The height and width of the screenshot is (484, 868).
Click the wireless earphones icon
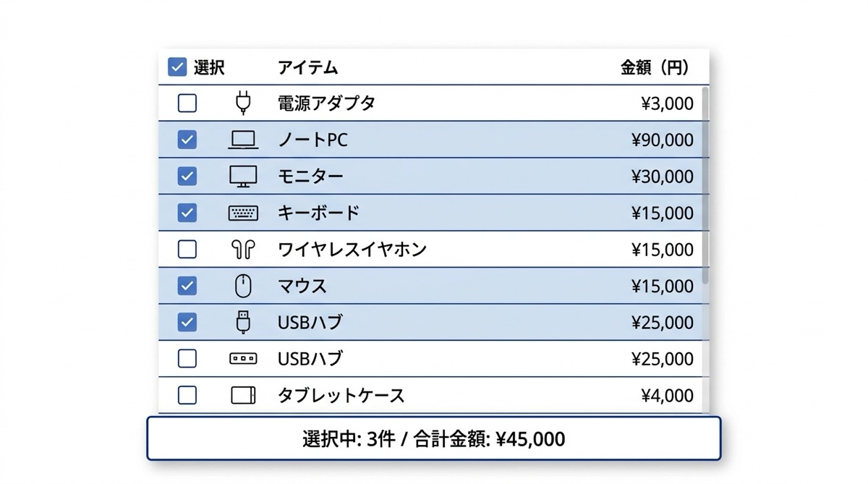(x=243, y=250)
